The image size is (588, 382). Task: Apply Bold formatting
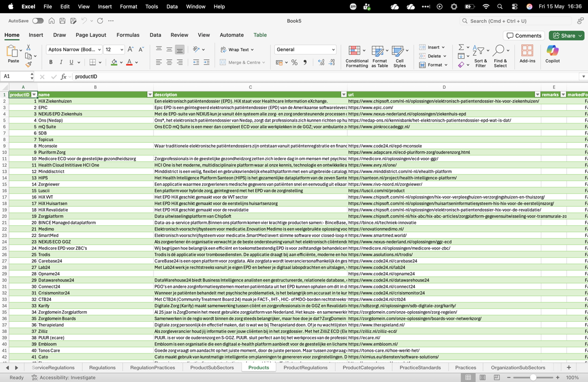point(51,62)
